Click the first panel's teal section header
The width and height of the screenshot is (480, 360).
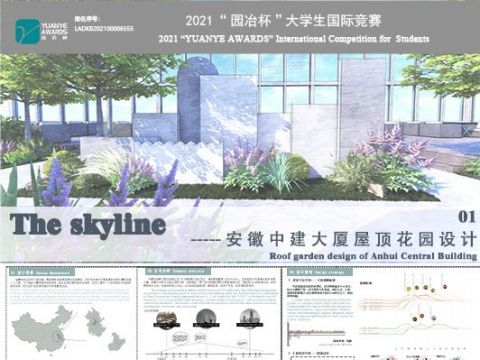[42, 272]
